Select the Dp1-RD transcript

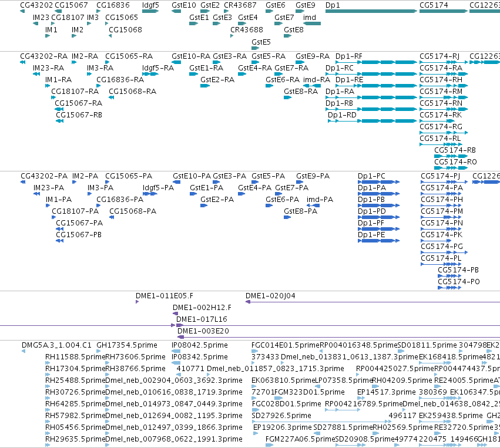(373, 121)
